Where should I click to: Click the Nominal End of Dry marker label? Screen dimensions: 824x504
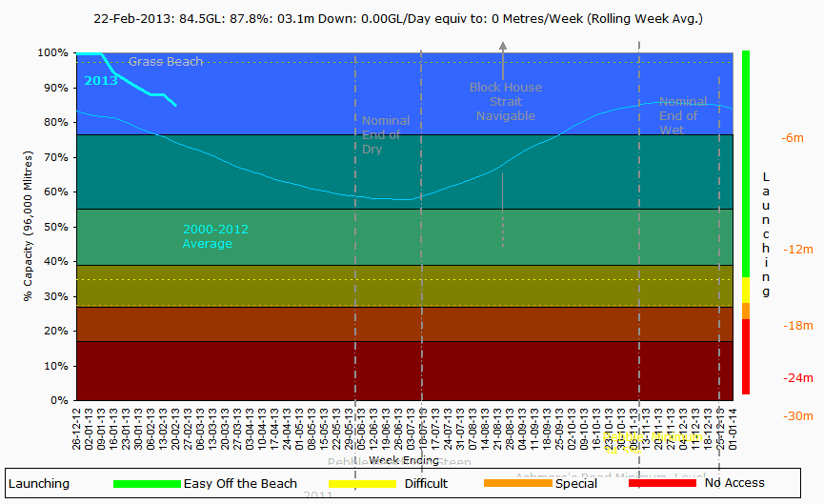coord(386,134)
